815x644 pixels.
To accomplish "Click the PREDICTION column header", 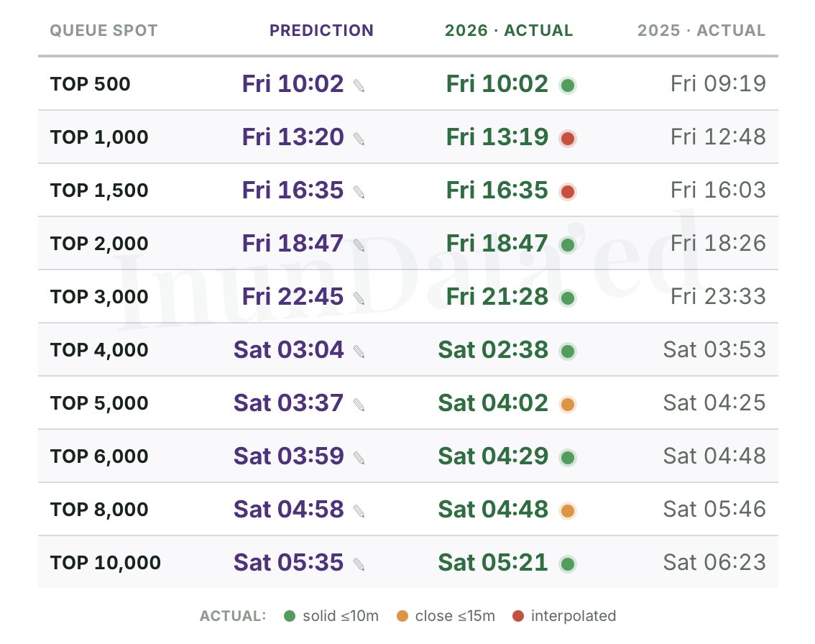I will click(x=321, y=31).
